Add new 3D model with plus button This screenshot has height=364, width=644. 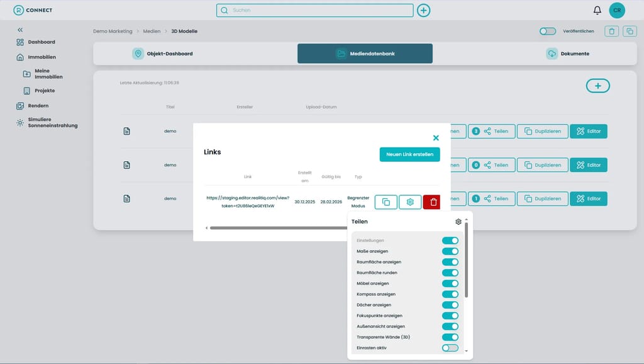tap(597, 86)
